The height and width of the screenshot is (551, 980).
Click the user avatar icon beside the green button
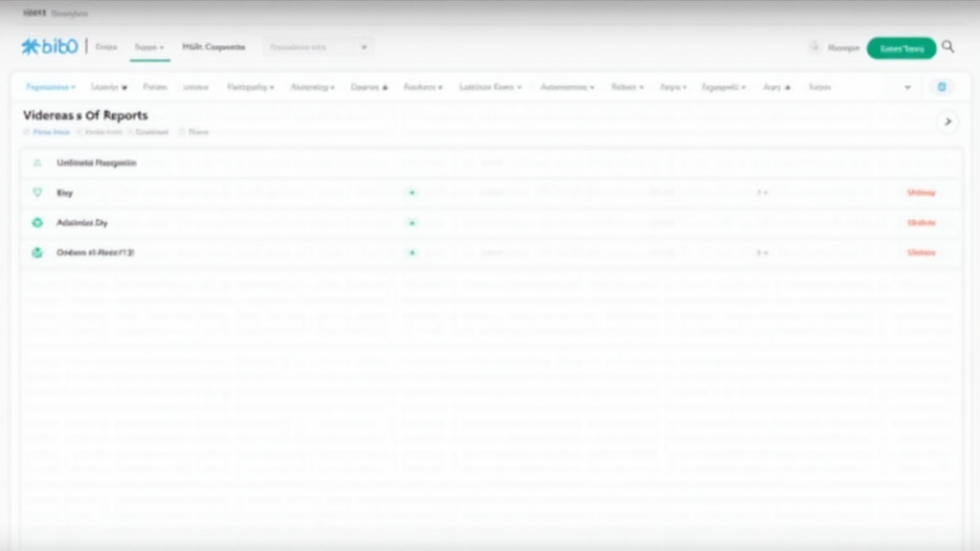pos(814,47)
